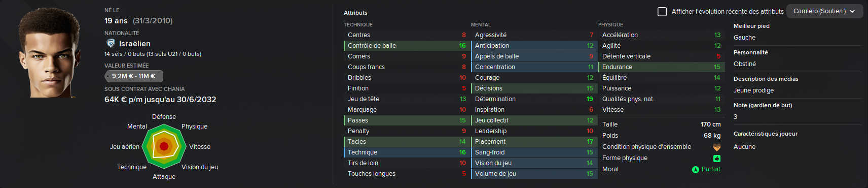Click the Israëlien nationality link
This screenshot has height=188, width=868.
[x=135, y=44]
